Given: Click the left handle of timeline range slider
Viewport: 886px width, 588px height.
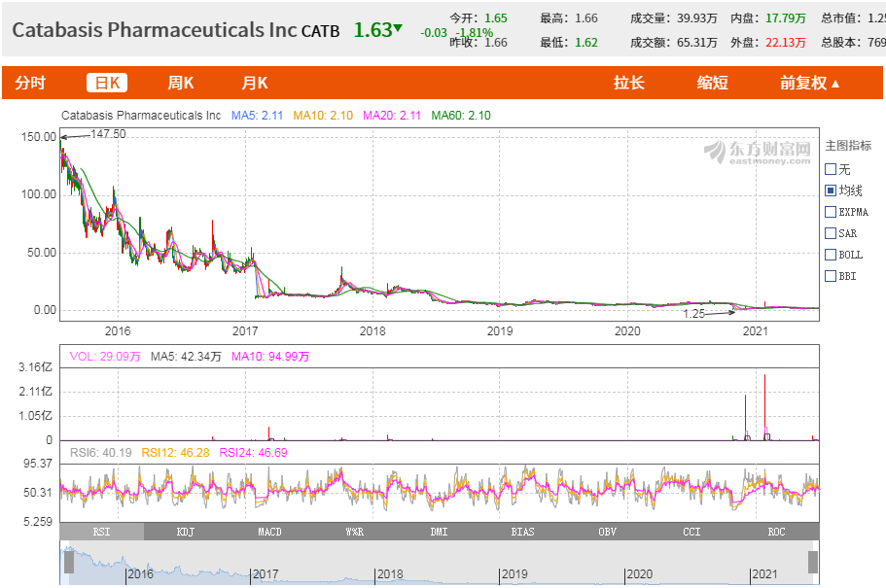Looking at the screenshot, I should point(69,563).
